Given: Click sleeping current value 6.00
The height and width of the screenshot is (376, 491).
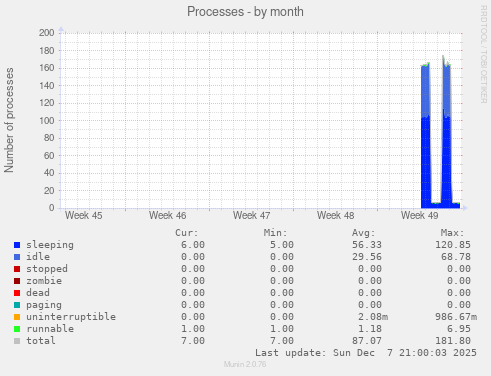Looking at the screenshot, I should [x=193, y=245].
